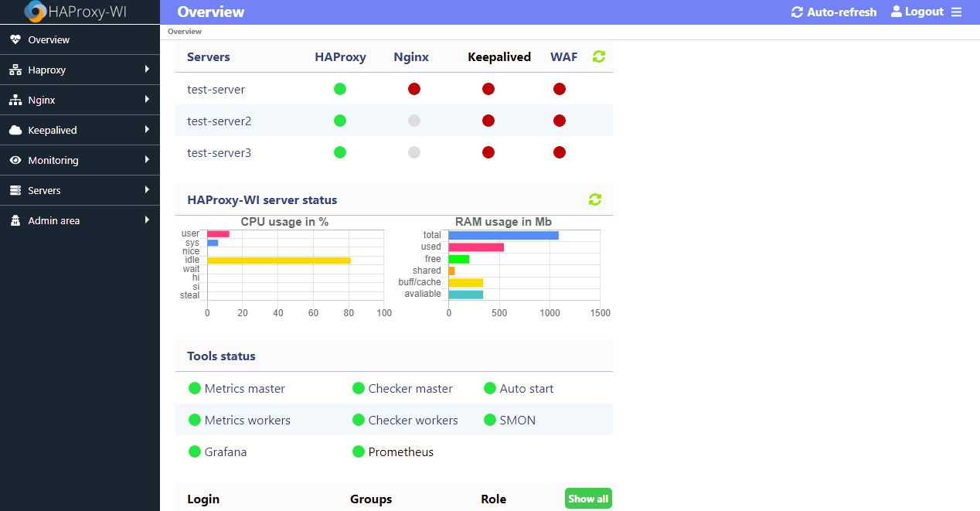Click the Login column header
The image size is (980, 511).
coord(203,499)
